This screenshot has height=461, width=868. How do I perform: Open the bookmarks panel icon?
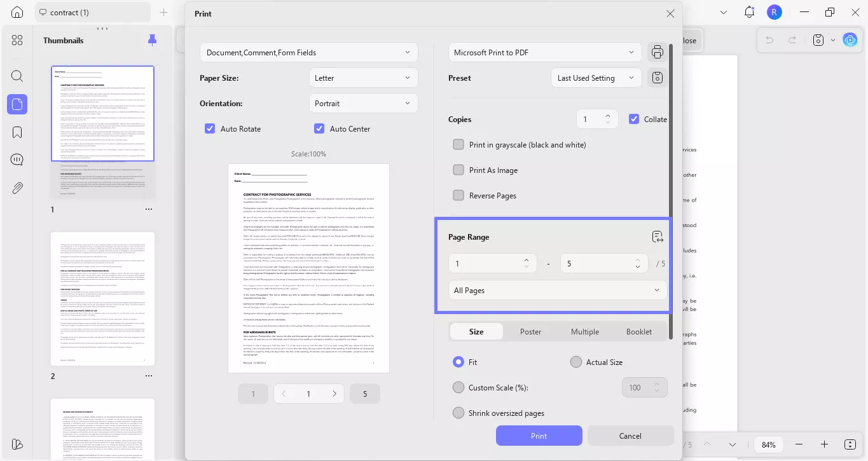pyautogui.click(x=17, y=132)
